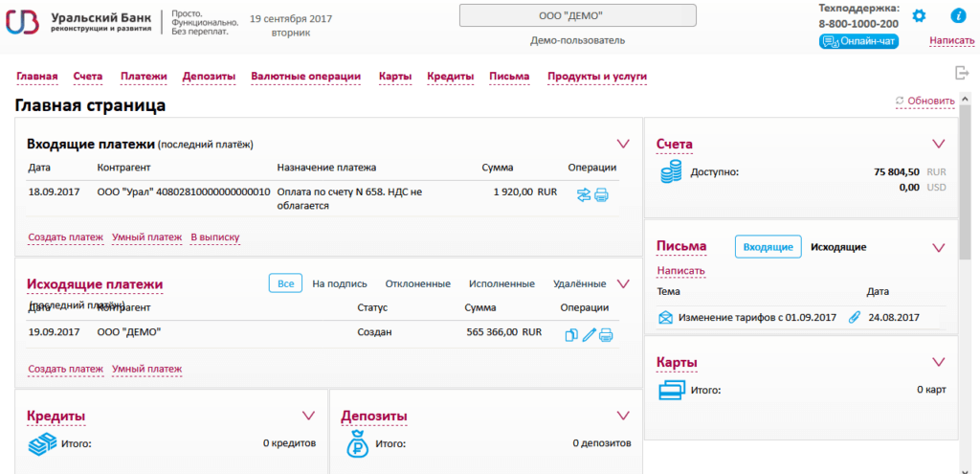Click the paperclip attachment icon on the letter
The height and width of the screenshot is (474, 980).
point(855,318)
